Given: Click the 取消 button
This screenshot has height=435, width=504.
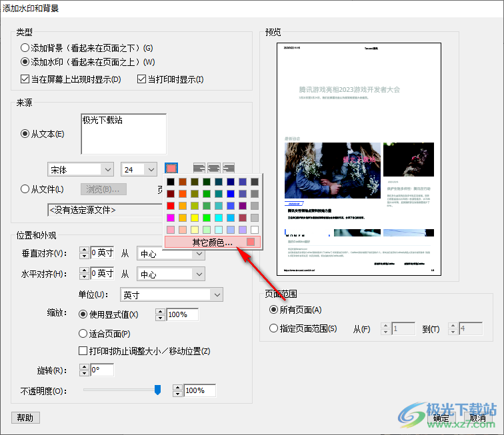Looking at the screenshot, I should click(x=478, y=418).
